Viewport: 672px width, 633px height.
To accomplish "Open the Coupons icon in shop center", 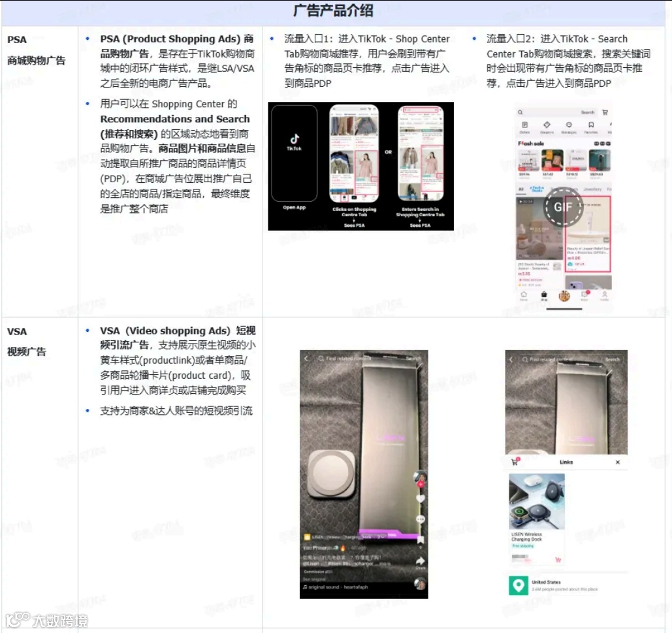I will click(547, 125).
